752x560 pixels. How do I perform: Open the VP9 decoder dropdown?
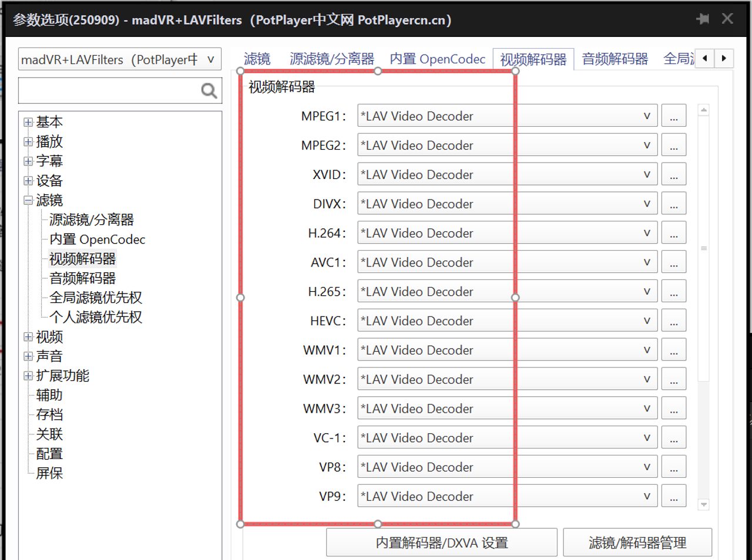[508, 497]
